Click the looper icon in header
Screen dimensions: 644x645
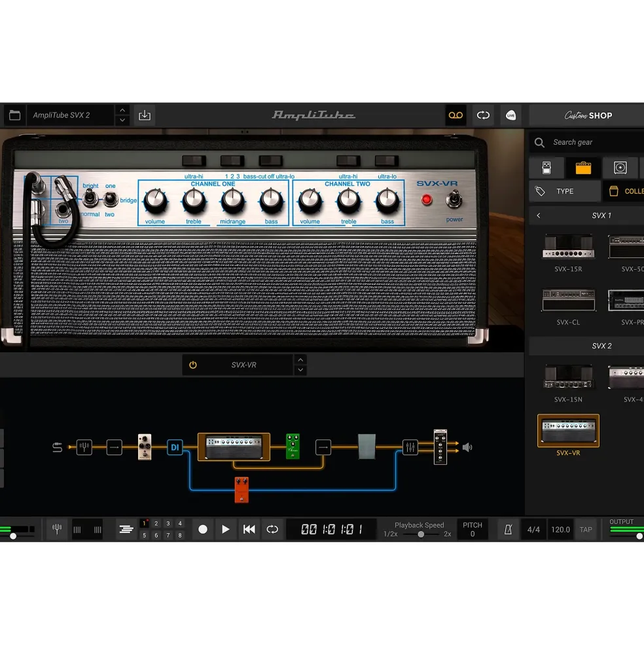point(483,115)
